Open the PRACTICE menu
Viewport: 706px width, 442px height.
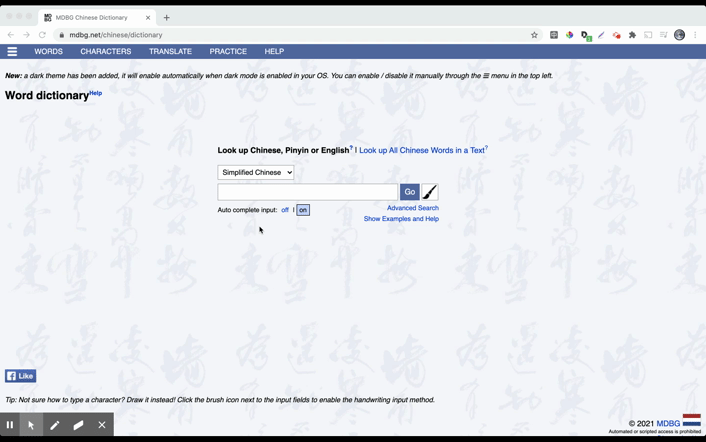pos(228,51)
